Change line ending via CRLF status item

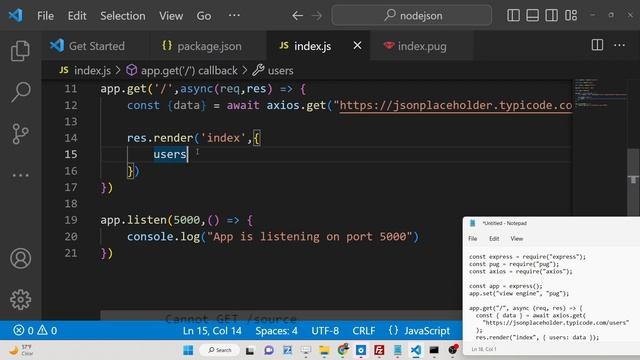coord(364,331)
